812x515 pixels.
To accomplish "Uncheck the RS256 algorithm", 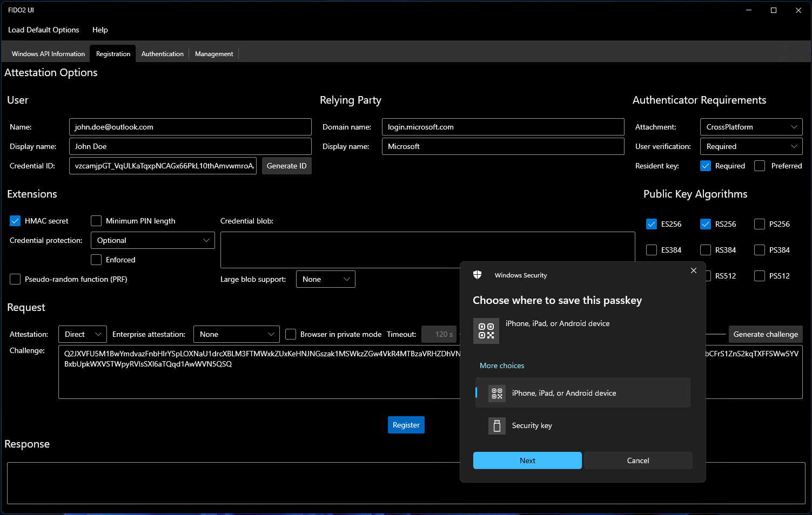I will pos(706,224).
